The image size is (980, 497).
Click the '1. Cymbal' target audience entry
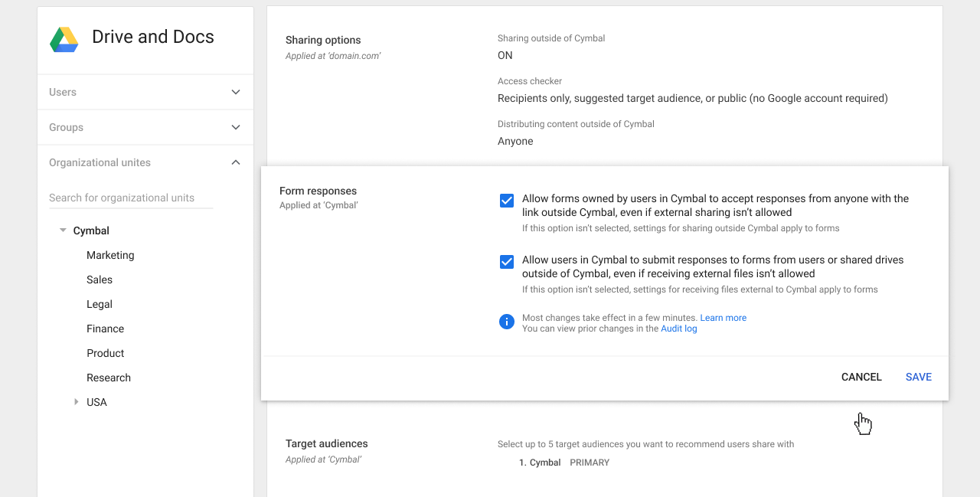[540, 463]
